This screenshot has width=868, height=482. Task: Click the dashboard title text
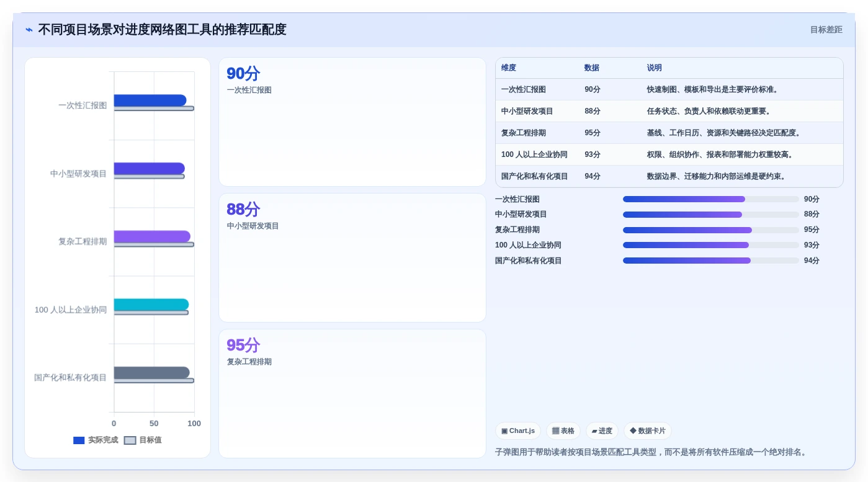click(162, 30)
